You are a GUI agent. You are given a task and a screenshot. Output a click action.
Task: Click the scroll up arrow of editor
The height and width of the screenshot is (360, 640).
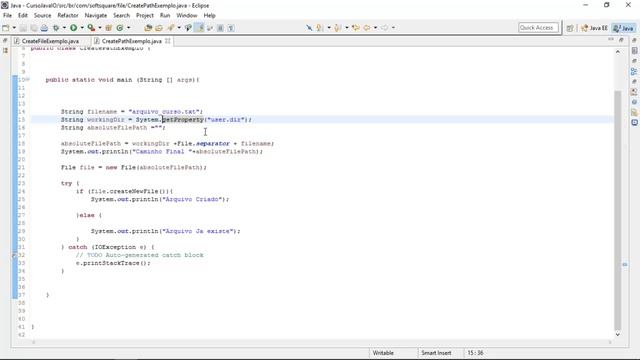(x=618, y=52)
